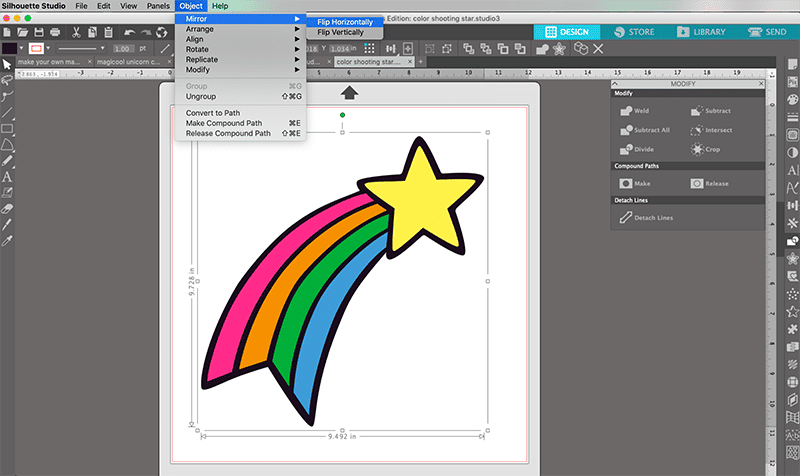Click the Align objects icon in the toolbar
This screenshot has width=800, height=476.
390,49
